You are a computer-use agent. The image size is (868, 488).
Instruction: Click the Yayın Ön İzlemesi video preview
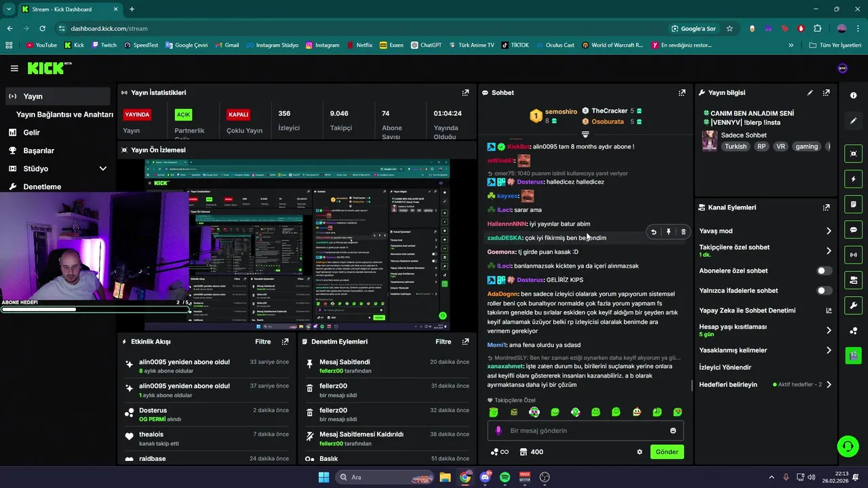[x=297, y=245]
